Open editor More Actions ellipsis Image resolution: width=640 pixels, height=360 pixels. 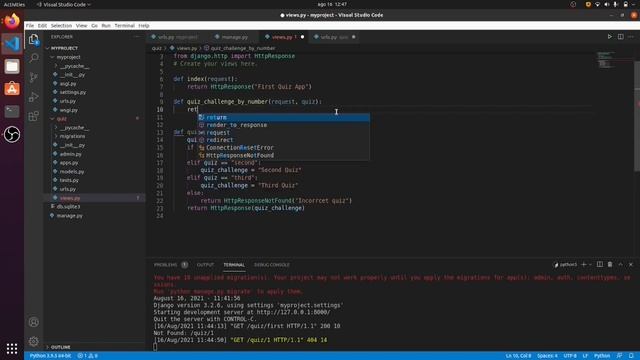pos(631,37)
